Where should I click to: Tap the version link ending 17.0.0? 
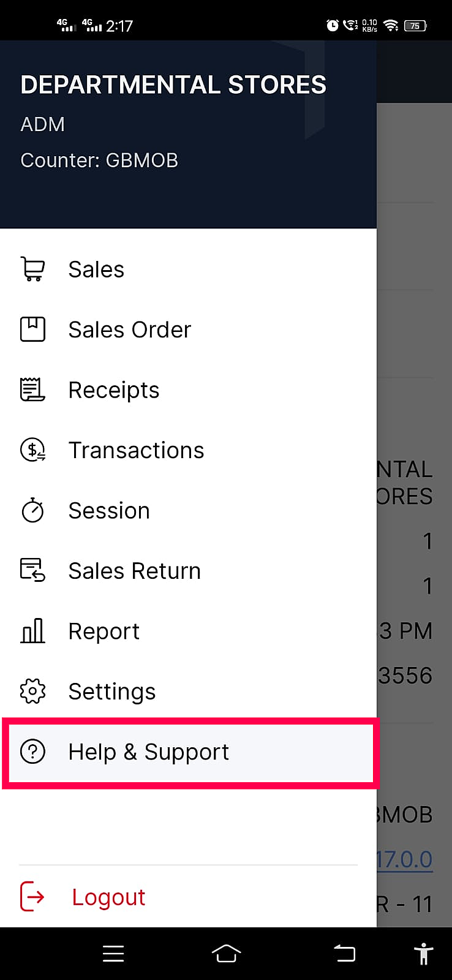[405, 859]
